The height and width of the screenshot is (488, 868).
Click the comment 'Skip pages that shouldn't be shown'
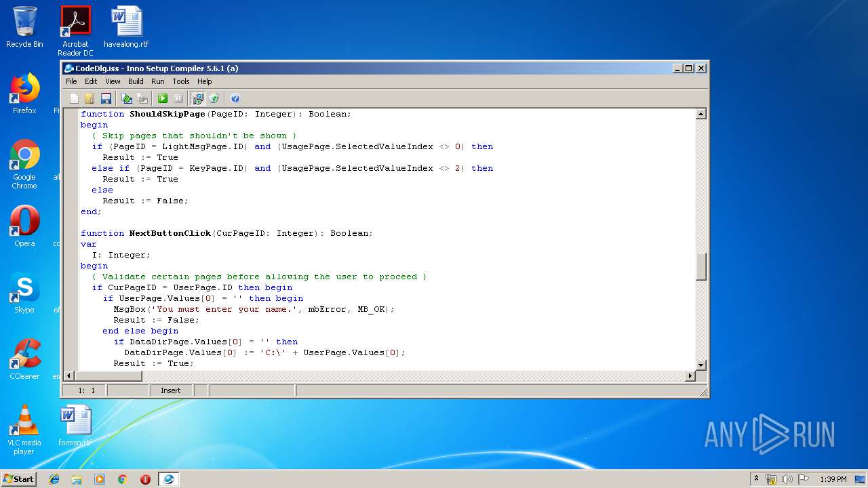(x=194, y=136)
